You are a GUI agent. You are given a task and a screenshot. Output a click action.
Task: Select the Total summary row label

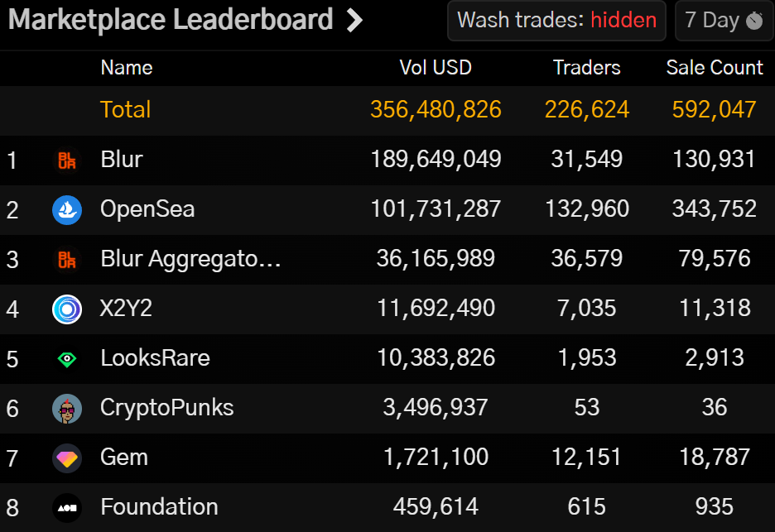coord(126,110)
